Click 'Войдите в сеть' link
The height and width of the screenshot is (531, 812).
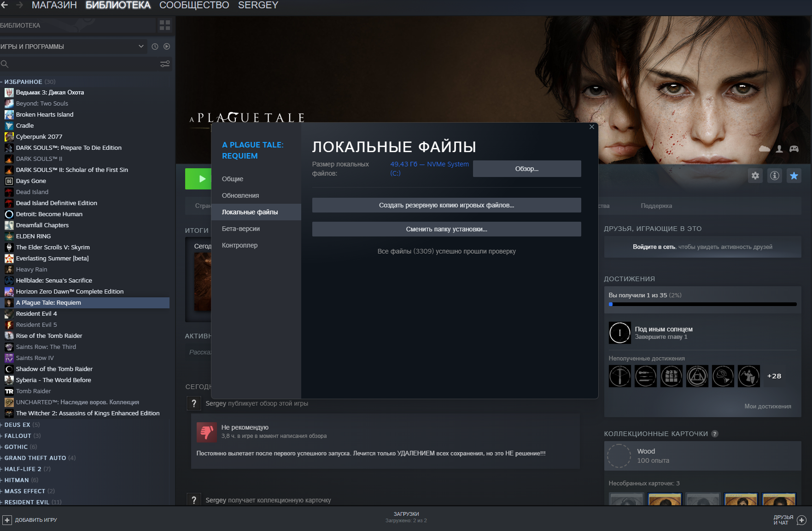(x=654, y=247)
